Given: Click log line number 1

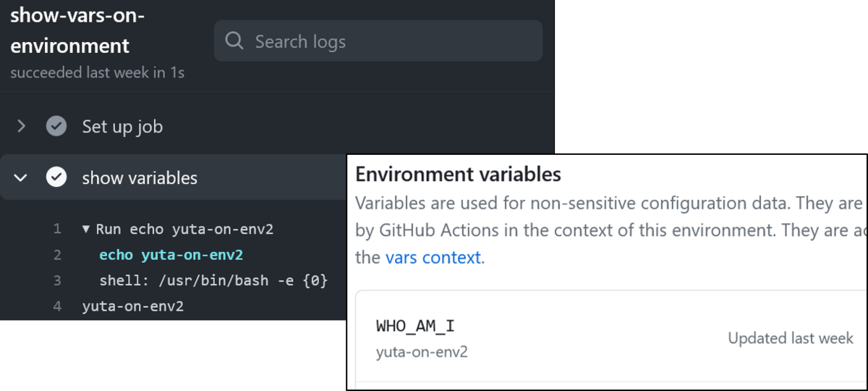Looking at the screenshot, I should pos(57,230).
